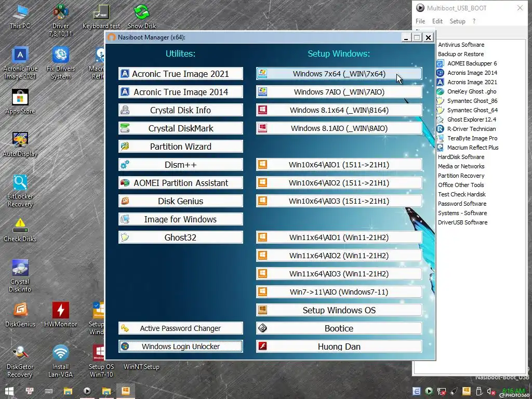Open Driver 7,8,10,11 desktop icon
The image size is (532, 399).
tap(60, 21)
